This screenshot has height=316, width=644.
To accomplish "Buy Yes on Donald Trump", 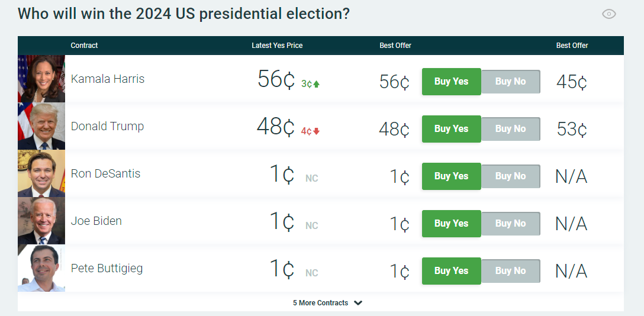I will [451, 129].
